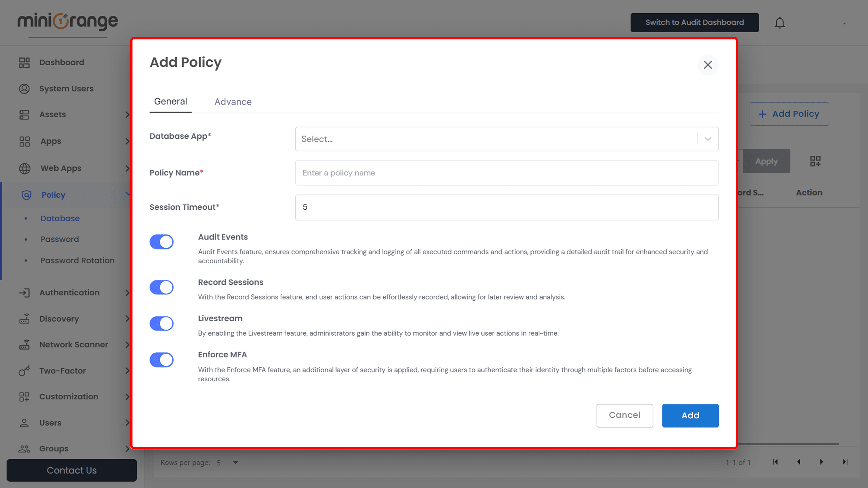Viewport: 868px width, 488px height.
Task: Toggle the Enforce MFA switch
Action: 162,360
